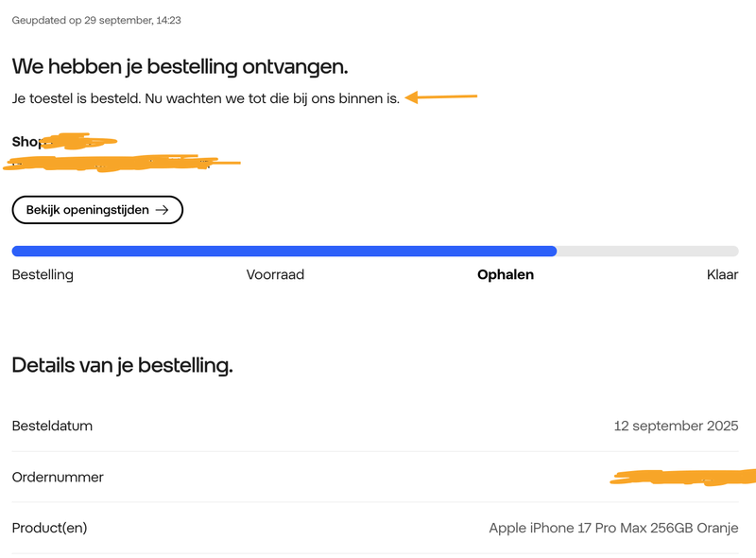Select the Bestelling progress step label
This screenshot has height=558, width=756.
pyautogui.click(x=43, y=275)
